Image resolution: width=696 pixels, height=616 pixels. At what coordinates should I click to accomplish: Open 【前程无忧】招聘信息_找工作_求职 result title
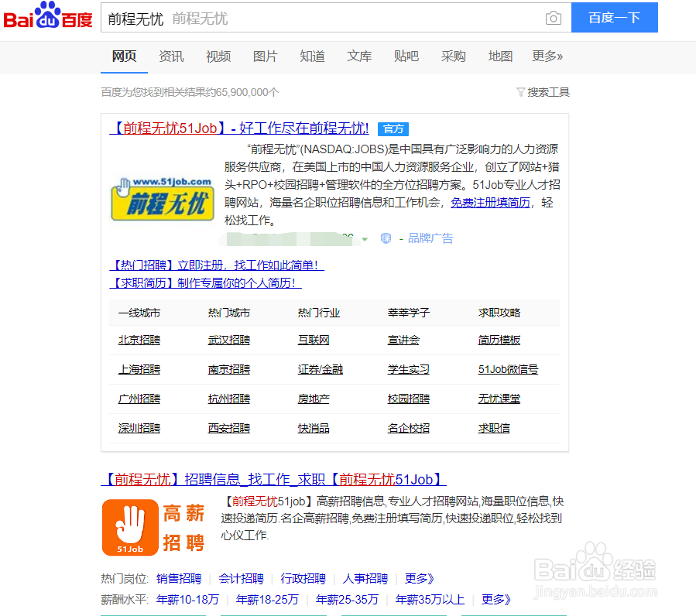point(273,480)
